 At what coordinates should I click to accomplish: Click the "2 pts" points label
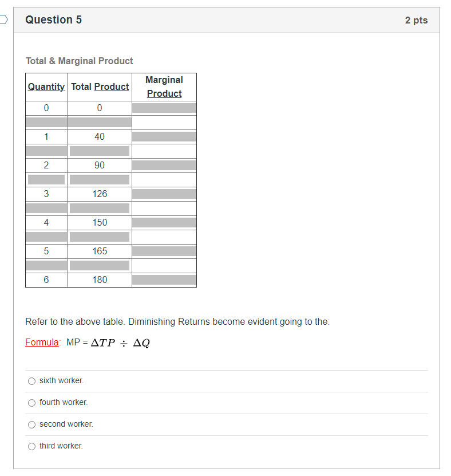[416, 20]
